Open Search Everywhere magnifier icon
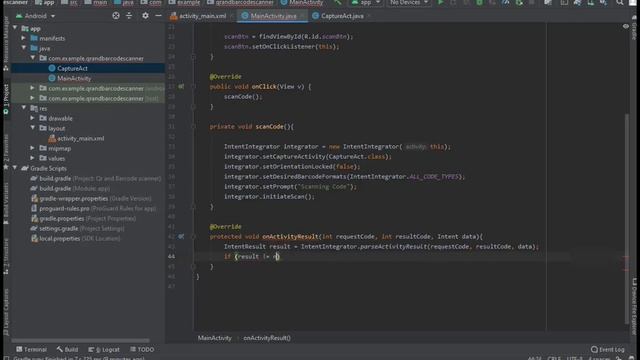 click(620, 2)
